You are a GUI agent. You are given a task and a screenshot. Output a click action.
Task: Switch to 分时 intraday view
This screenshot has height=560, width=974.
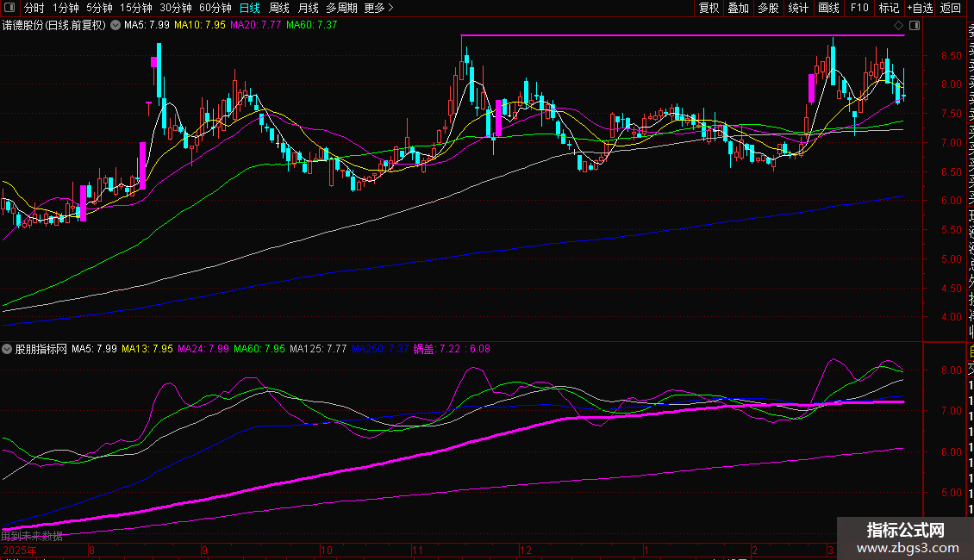(34, 8)
